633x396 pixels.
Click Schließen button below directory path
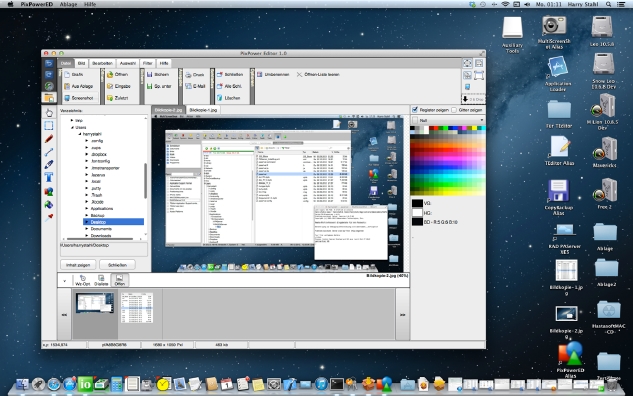pos(117,265)
